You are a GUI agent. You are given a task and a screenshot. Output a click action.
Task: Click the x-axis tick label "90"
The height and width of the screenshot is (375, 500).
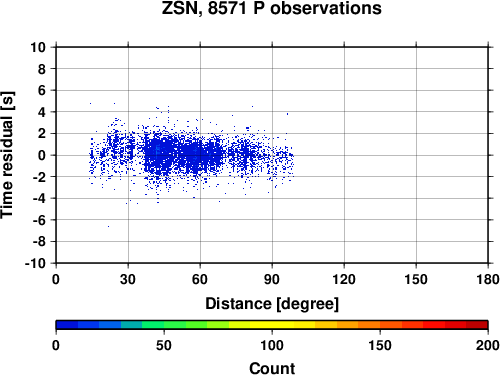tap(272, 279)
